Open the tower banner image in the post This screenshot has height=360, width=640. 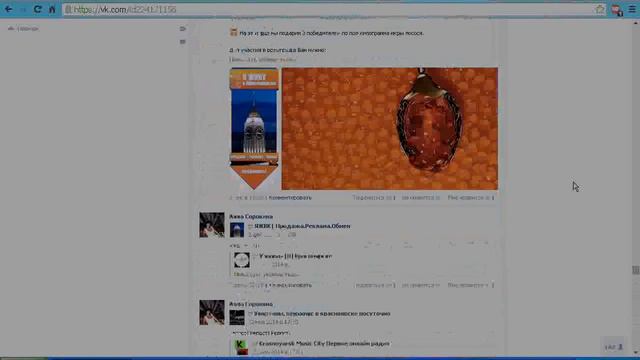(254, 129)
